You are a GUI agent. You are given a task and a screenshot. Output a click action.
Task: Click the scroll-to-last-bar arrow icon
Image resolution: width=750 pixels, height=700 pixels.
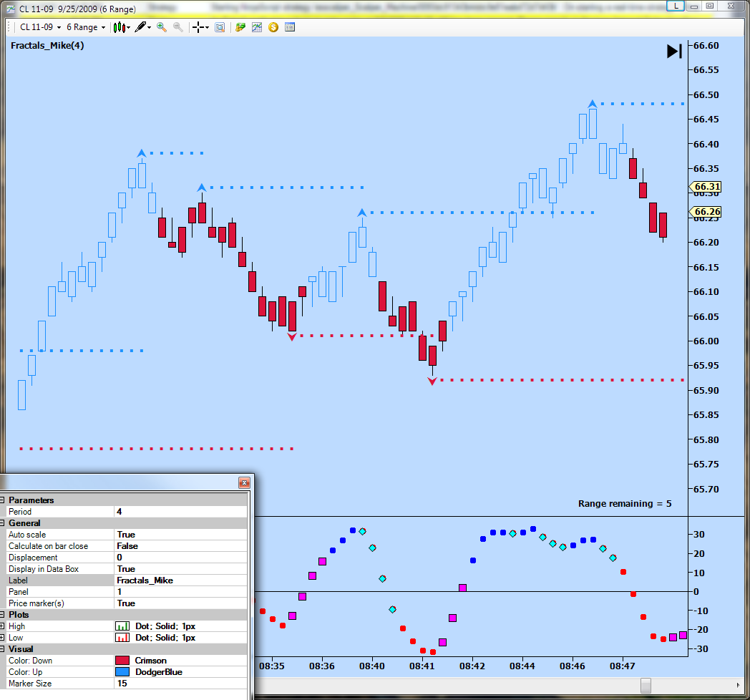tap(674, 52)
